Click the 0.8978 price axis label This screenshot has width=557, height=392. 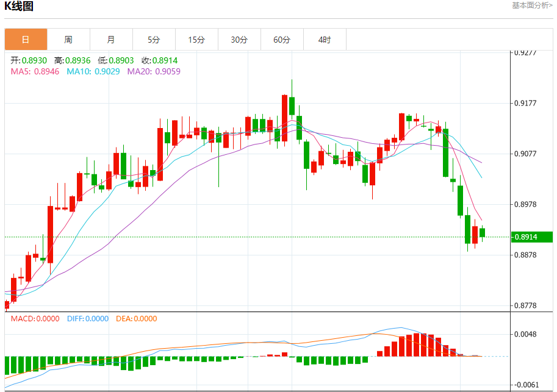tap(525, 204)
